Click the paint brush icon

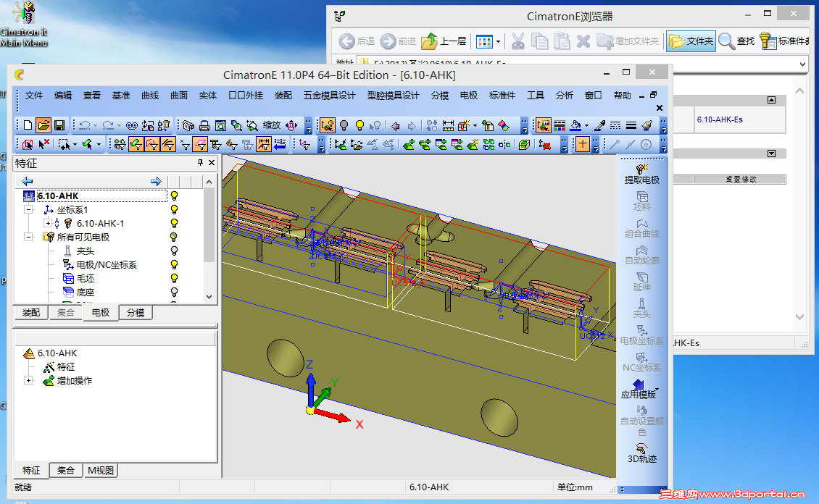(x=647, y=125)
